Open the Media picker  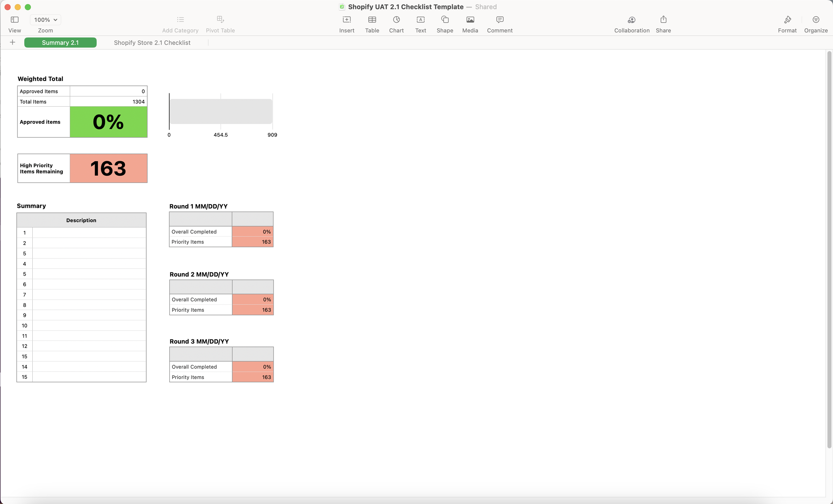[470, 20]
